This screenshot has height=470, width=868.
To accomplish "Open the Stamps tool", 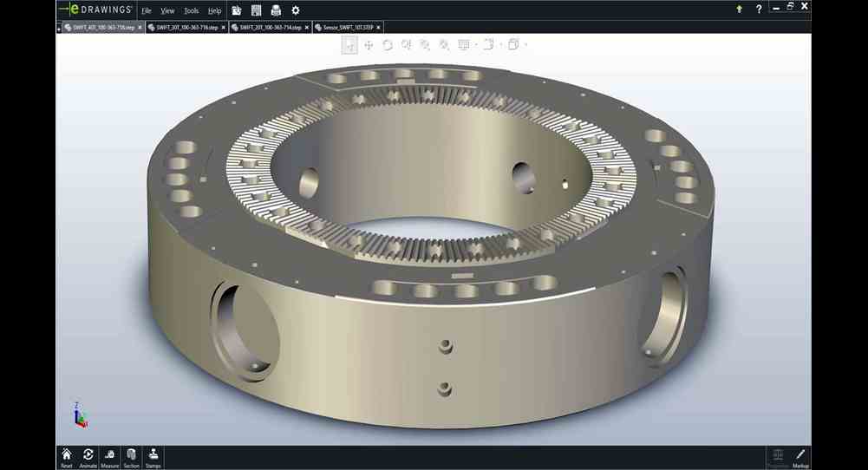I will [x=153, y=457].
